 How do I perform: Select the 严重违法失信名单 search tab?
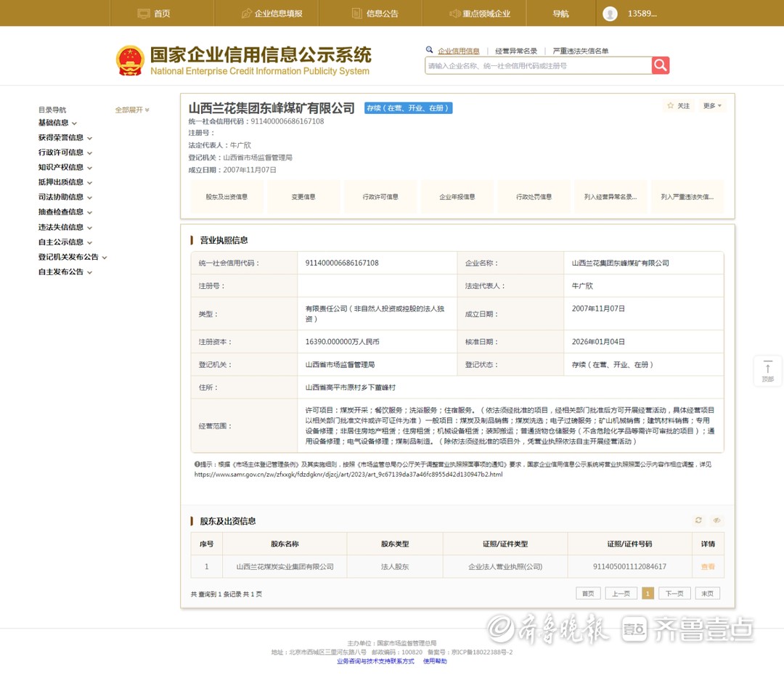[581, 51]
